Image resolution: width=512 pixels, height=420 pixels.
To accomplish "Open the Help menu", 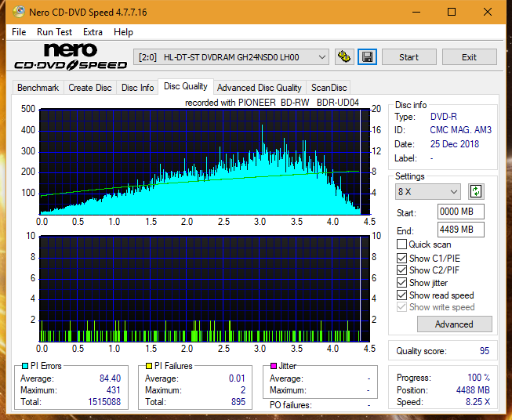I will click(x=123, y=32).
